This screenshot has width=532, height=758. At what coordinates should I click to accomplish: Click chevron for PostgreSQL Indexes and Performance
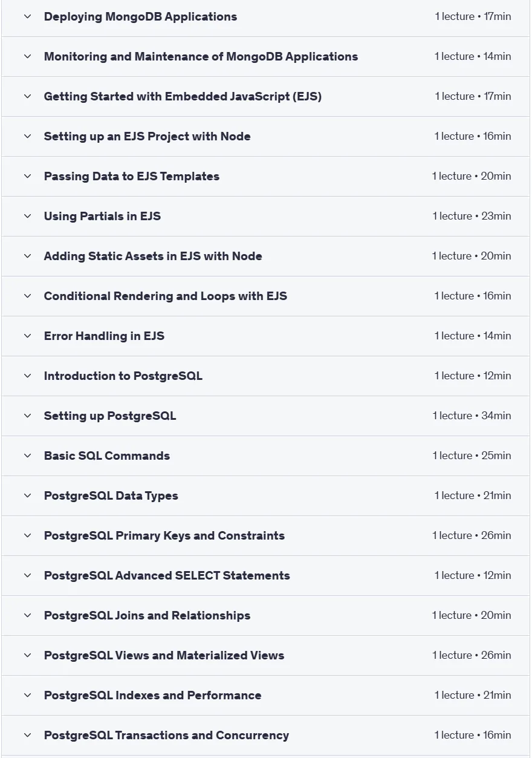(x=27, y=695)
